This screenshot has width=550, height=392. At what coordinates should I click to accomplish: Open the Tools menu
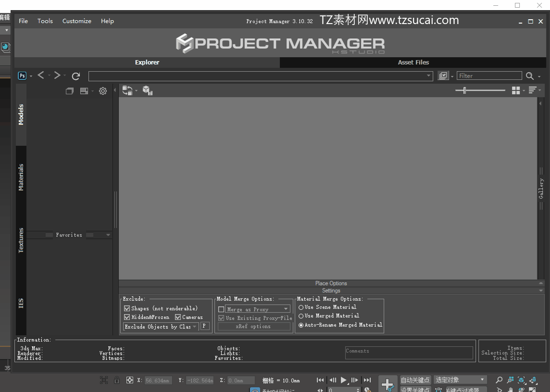click(45, 21)
